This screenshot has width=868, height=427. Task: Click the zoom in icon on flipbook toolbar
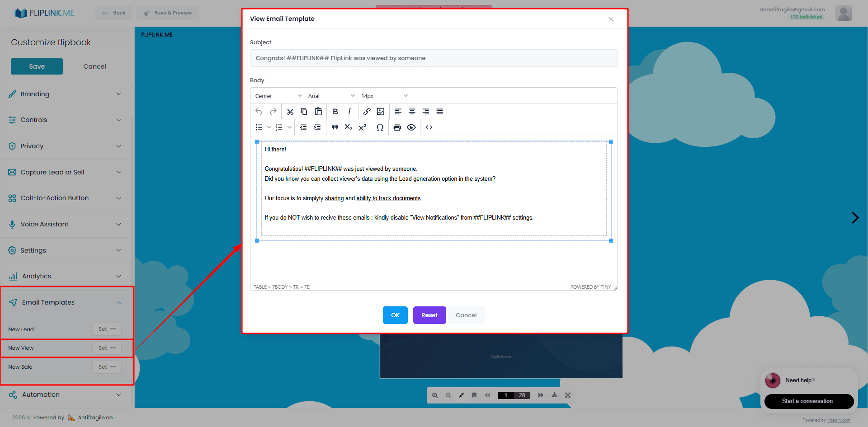pyautogui.click(x=434, y=395)
